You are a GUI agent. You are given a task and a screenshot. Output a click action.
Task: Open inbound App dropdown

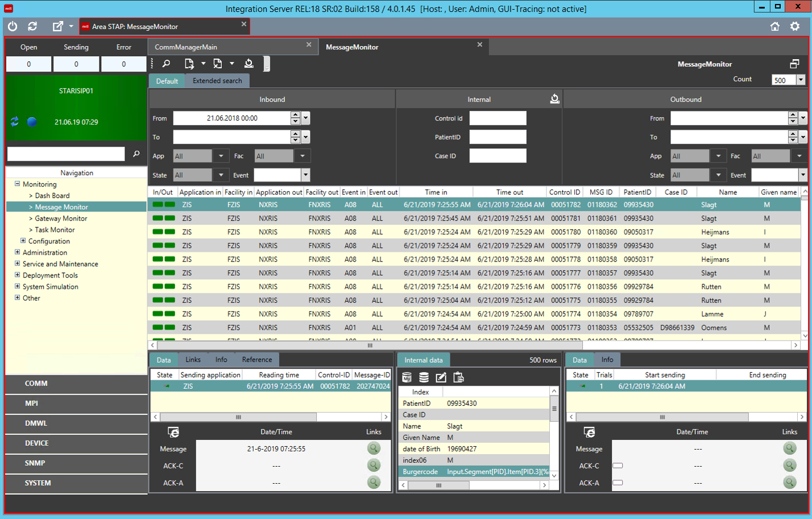(221, 156)
